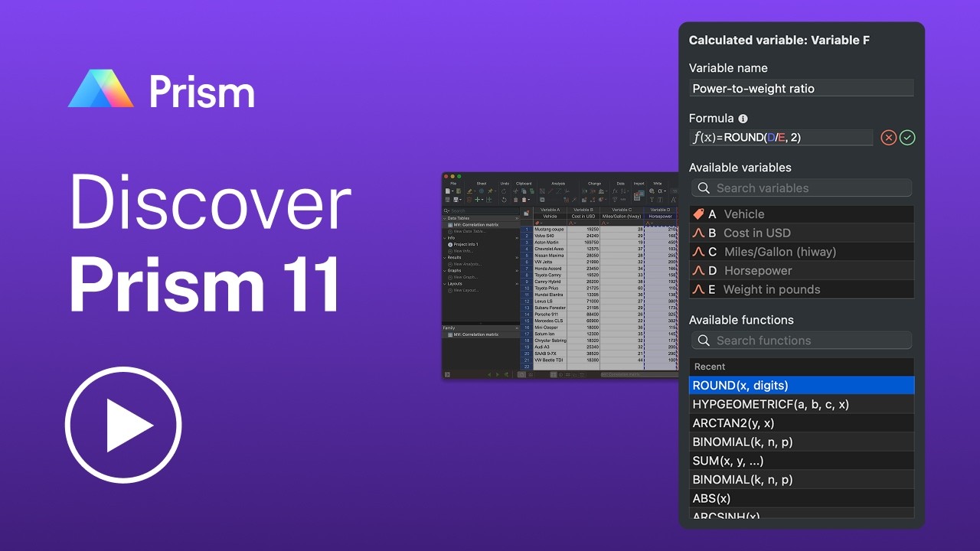This screenshot has height=551, width=980.
Task: Click curve icon beside Cost in USD
Action: point(698,233)
